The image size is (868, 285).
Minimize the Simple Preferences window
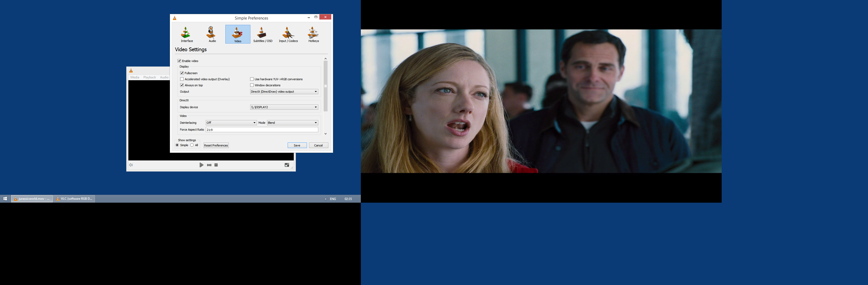pos(309,17)
